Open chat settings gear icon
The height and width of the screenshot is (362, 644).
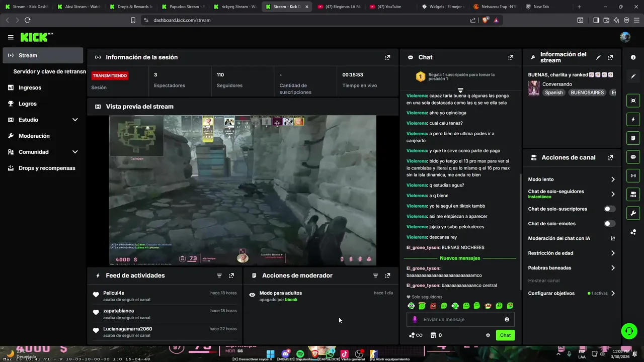[x=488, y=335]
